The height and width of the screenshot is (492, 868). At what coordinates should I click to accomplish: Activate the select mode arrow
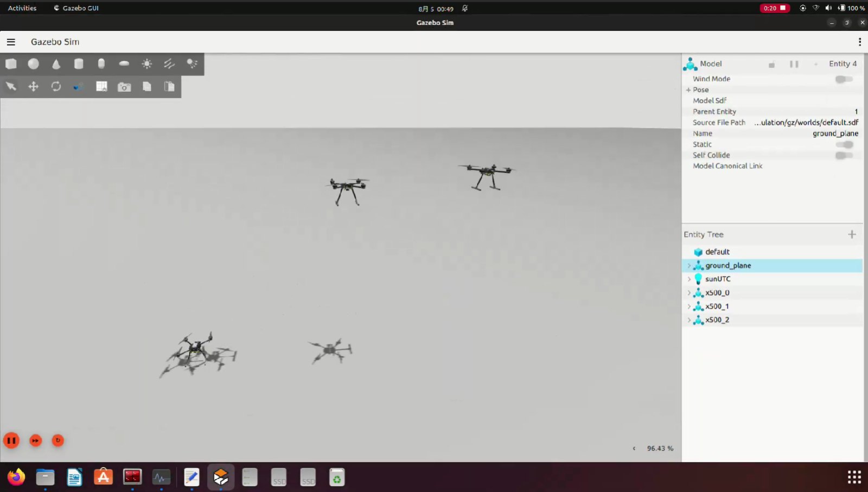tap(11, 86)
